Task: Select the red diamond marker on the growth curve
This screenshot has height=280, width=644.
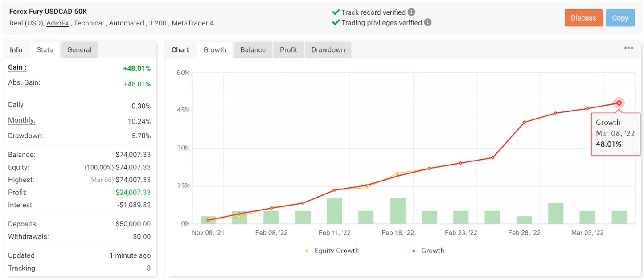Action: [619, 103]
